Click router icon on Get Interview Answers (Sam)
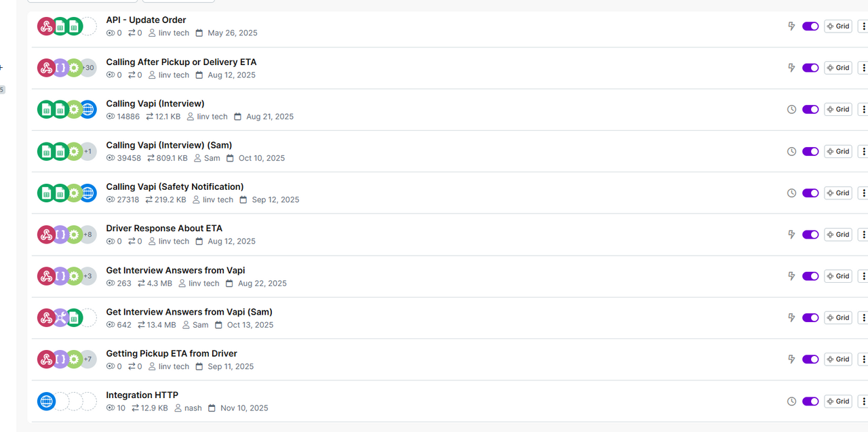The width and height of the screenshot is (868, 432). click(60, 317)
